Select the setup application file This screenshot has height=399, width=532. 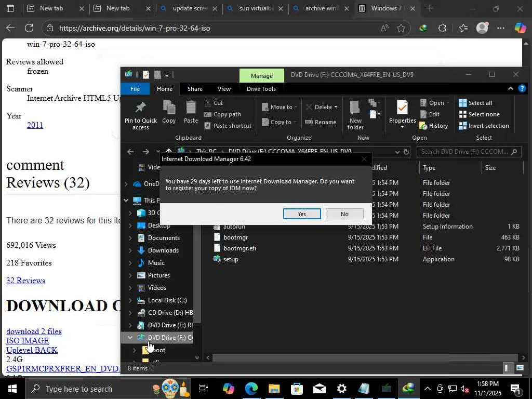230,259
